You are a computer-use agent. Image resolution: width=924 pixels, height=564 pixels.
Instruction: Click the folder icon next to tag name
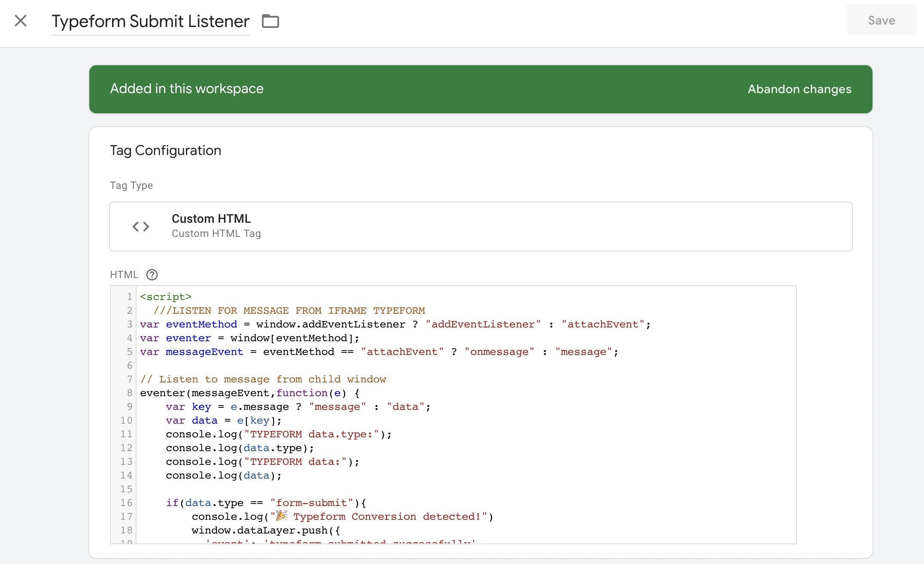pyautogui.click(x=271, y=21)
